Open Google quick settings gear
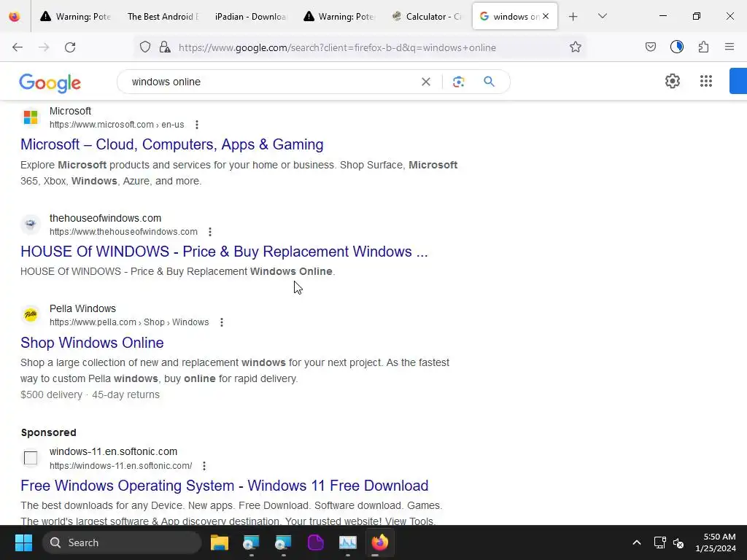The image size is (747, 560). click(x=672, y=81)
